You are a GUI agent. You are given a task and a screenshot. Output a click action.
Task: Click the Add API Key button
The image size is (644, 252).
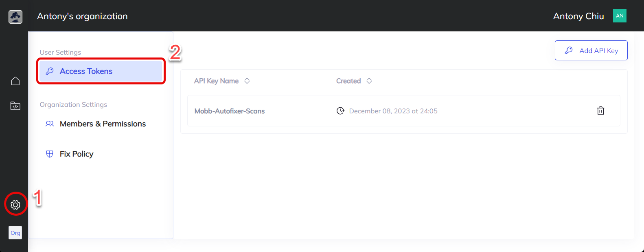(x=591, y=51)
